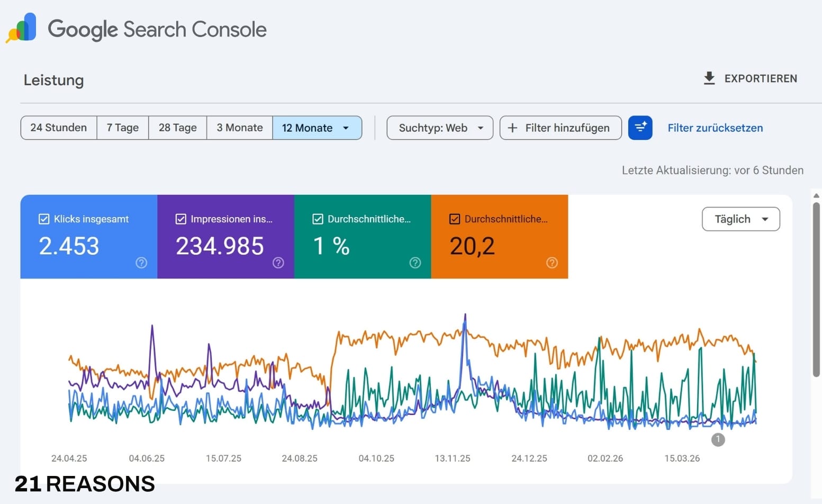
Task: Click the 04.10.25 axis date label
Action: tap(376, 458)
